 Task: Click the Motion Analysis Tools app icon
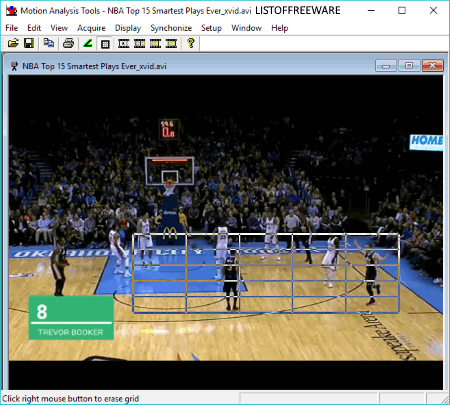click(x=11, y=11)
